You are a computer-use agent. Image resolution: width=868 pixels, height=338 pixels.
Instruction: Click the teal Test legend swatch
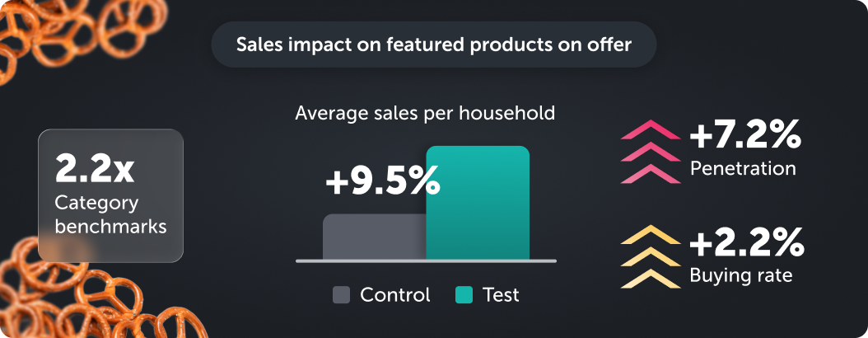[x=464, y=295]
